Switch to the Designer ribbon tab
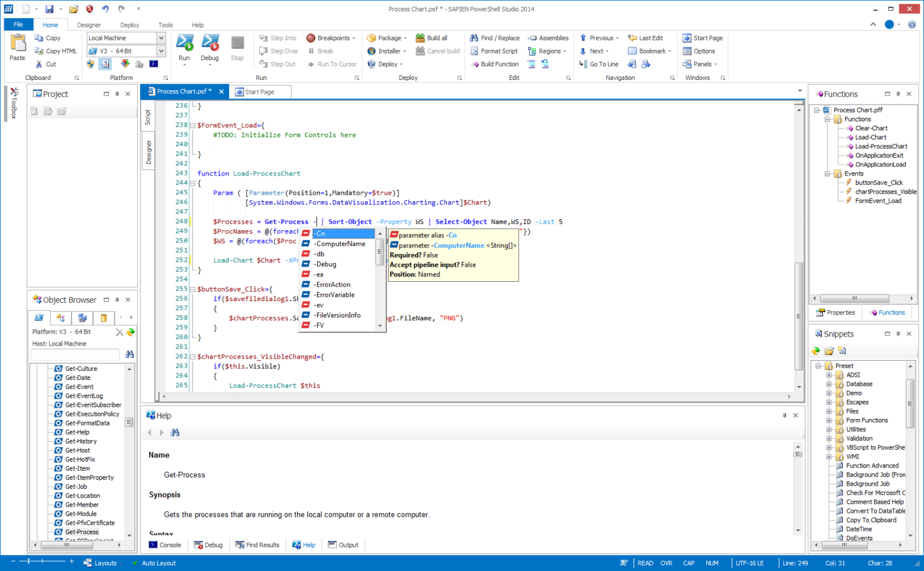The height and width of the screenshot is (571, 924). 89,25
